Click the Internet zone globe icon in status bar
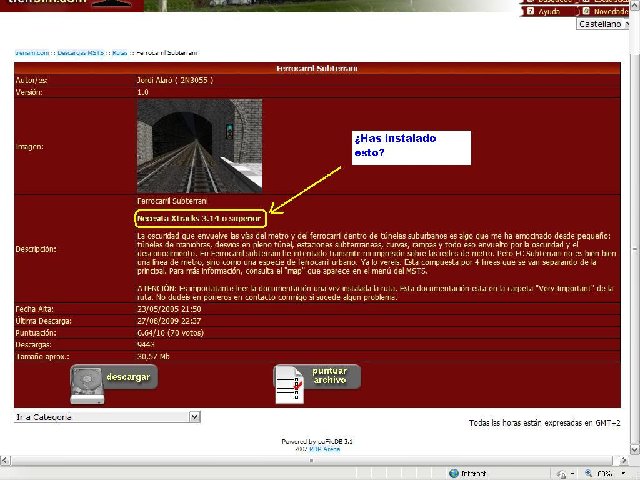 [453, 473]
